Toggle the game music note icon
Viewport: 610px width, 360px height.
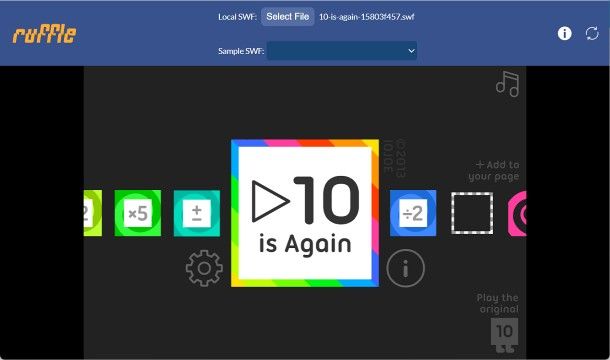point(507,84)
